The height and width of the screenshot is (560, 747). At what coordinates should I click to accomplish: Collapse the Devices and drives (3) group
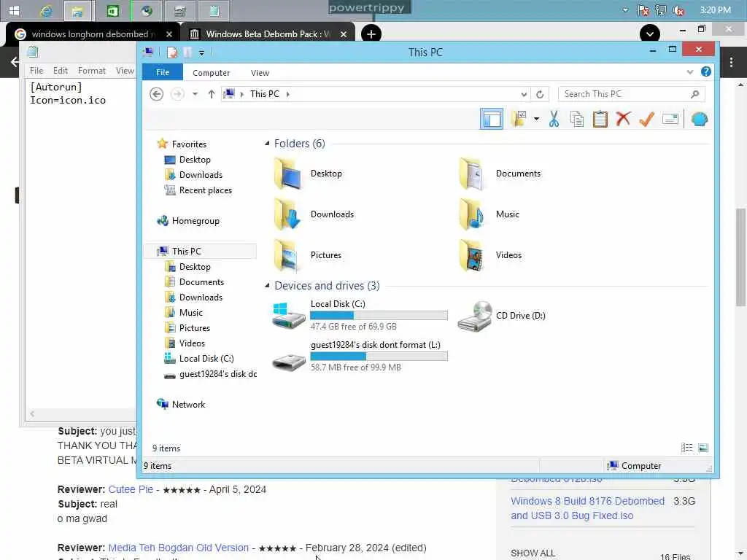point(267,286)
